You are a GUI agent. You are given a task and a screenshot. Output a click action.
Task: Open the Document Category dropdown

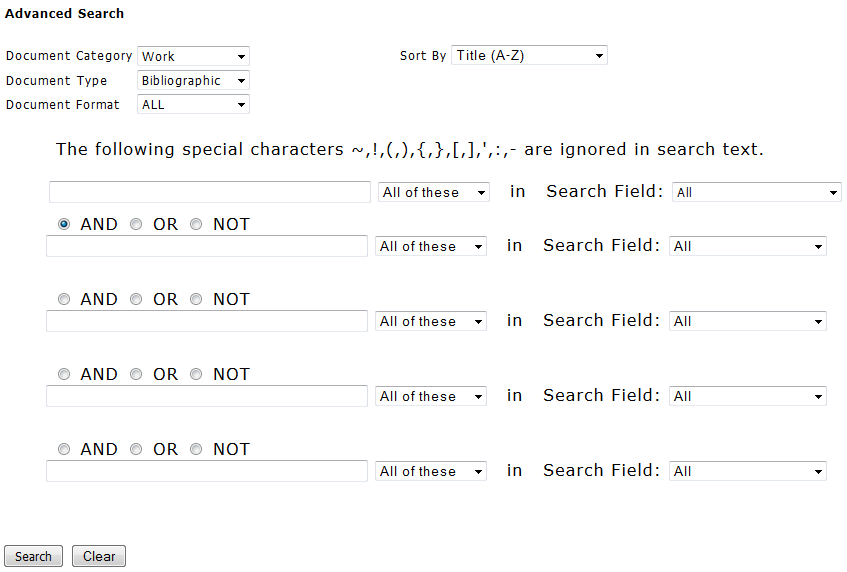click(x=193, y=57)
